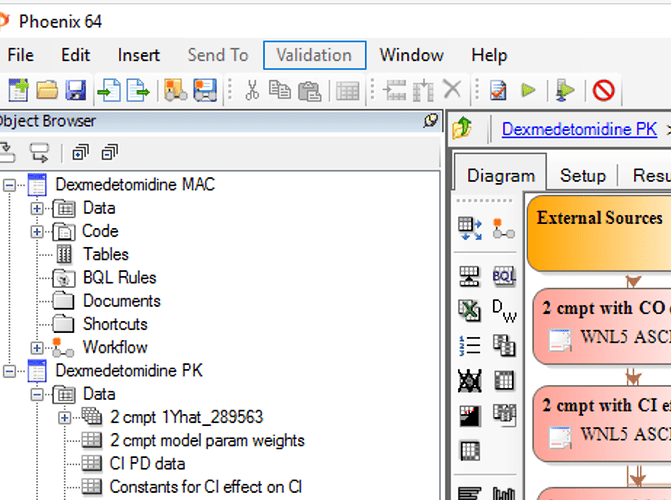Expand the Data folder under Dexmedetomidine MAC
Image resolution: width=671 pixels, height=500 pixels.
[37, 208]
